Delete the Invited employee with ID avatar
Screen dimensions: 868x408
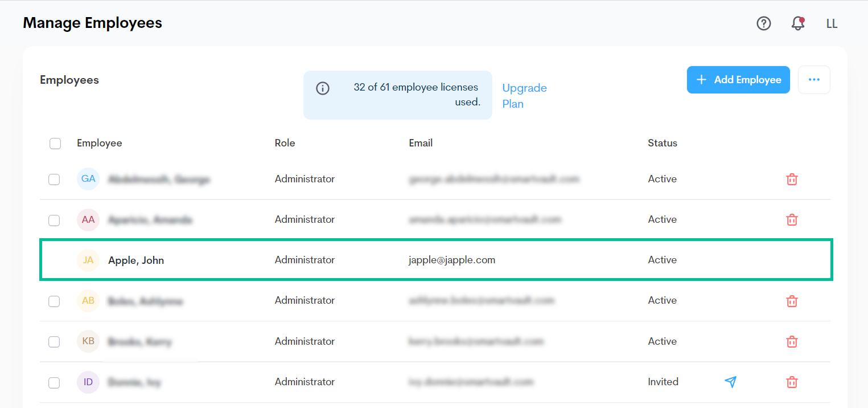(x=791, y=382)
